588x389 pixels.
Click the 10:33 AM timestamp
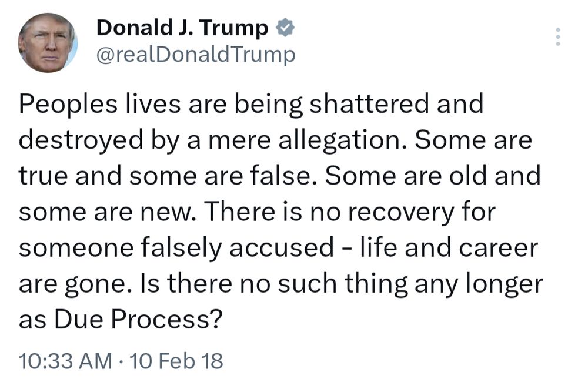click(66, 361)
